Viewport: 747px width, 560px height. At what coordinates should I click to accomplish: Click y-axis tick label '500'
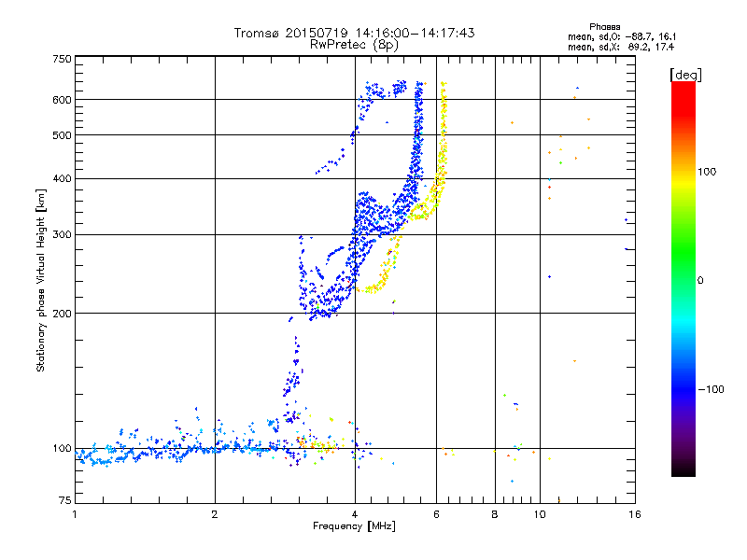click(x=62, y=135)
